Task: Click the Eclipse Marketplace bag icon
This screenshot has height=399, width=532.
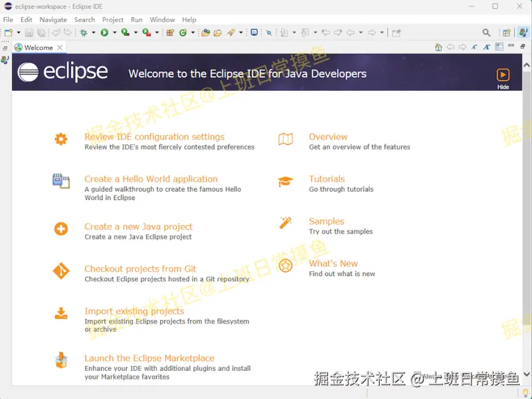Action: pyautogui.click(x=61, y=360)
